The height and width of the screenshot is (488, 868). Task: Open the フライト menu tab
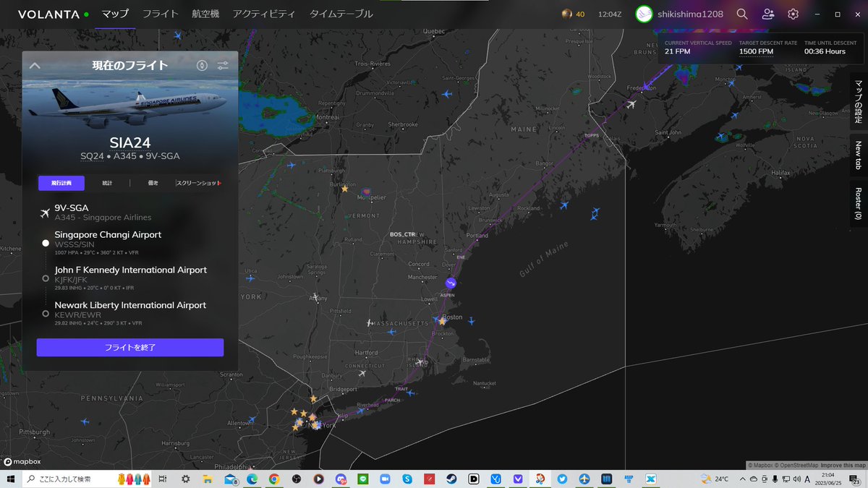(x=160, y=14)
